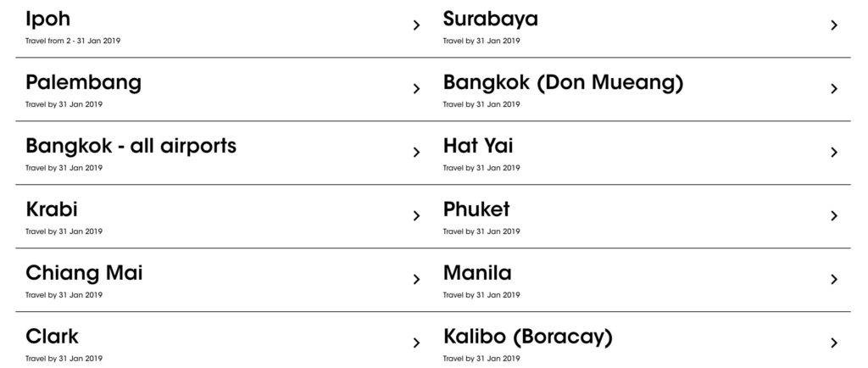Click the chevron next to Clark
This screenshot has width=868, height=368.
click(416, 343)
